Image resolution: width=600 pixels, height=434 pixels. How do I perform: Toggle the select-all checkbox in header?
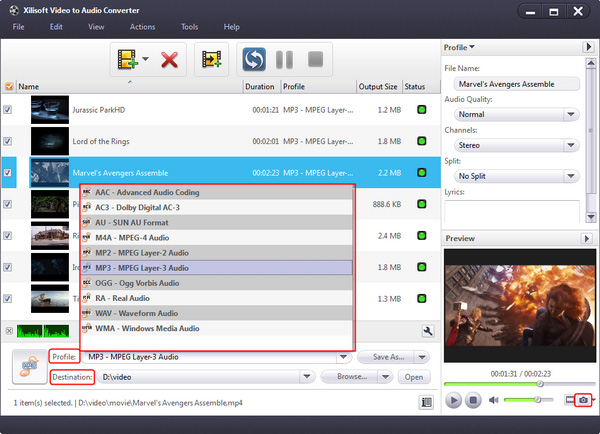pos(9,86)
